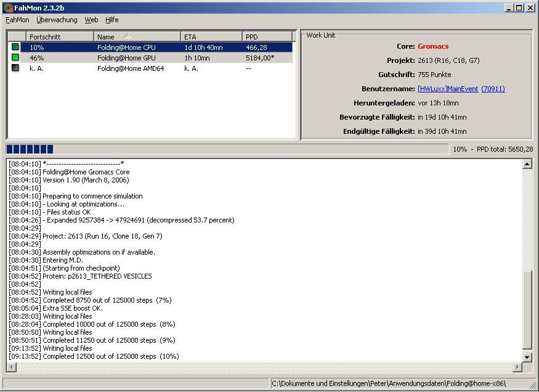Open the (70911) team link

point(493,89)
